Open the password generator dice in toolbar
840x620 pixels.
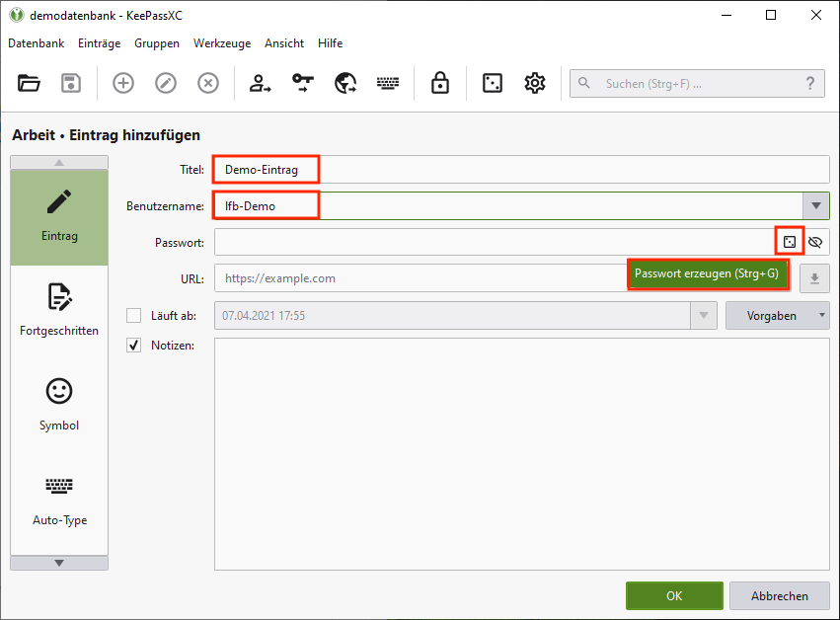pyautogui.click(x=492, y=84)
